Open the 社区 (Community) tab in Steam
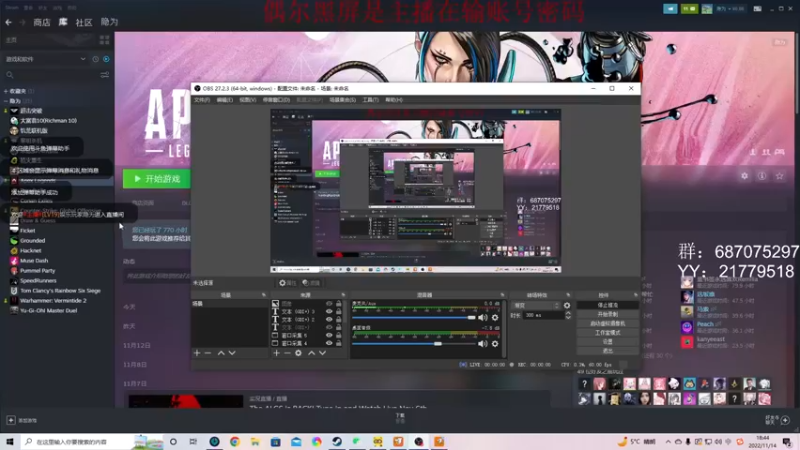Image resolution: width=800 pixels, height=450 pixels. [x=84, y=22]
